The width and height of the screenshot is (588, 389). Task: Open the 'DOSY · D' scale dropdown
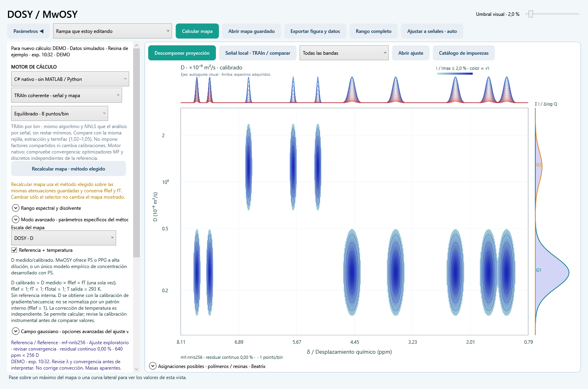pyautogui.click(x=63, y=238)
